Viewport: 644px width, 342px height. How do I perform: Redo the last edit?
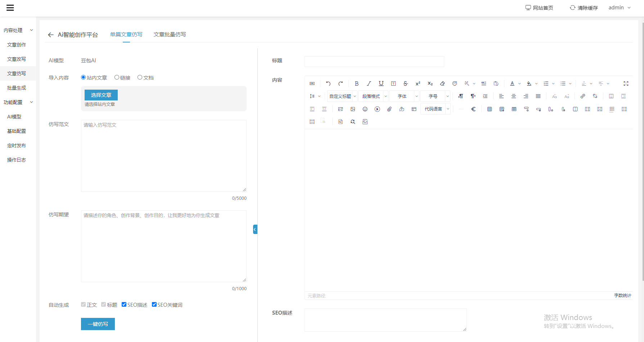[341, 84]
